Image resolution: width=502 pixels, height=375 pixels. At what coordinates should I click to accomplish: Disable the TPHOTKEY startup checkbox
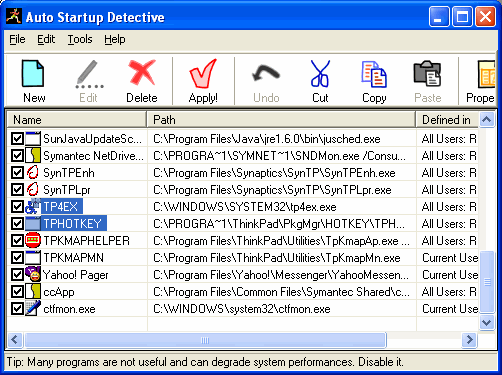click(17, 223)
